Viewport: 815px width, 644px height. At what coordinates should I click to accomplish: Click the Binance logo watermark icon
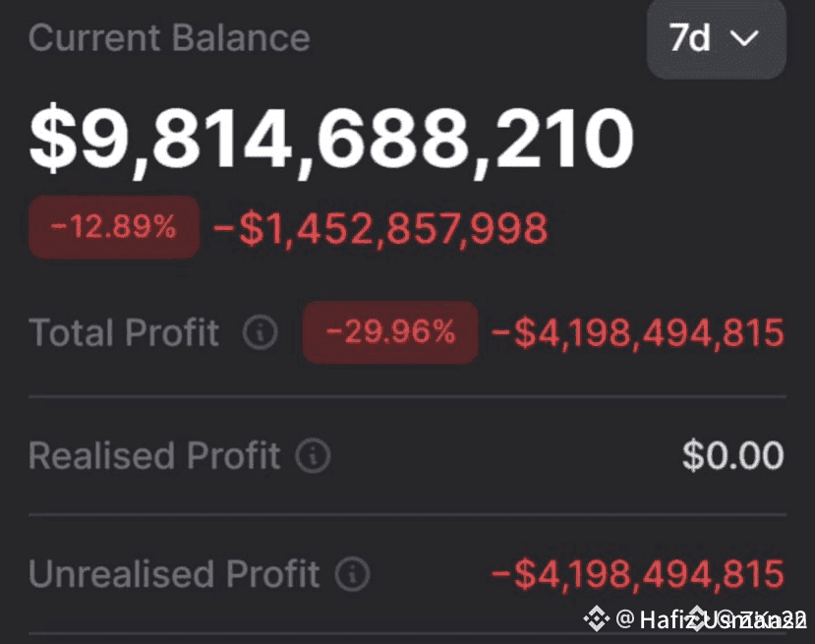pyautogui.click(x=596, y=618)
